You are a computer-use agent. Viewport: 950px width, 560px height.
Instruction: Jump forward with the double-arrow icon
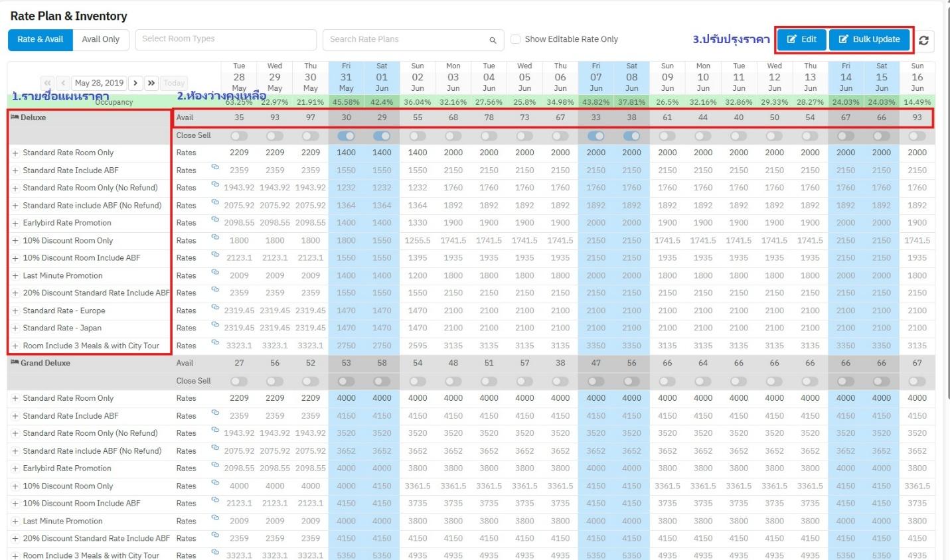click(x=151, y=83)
